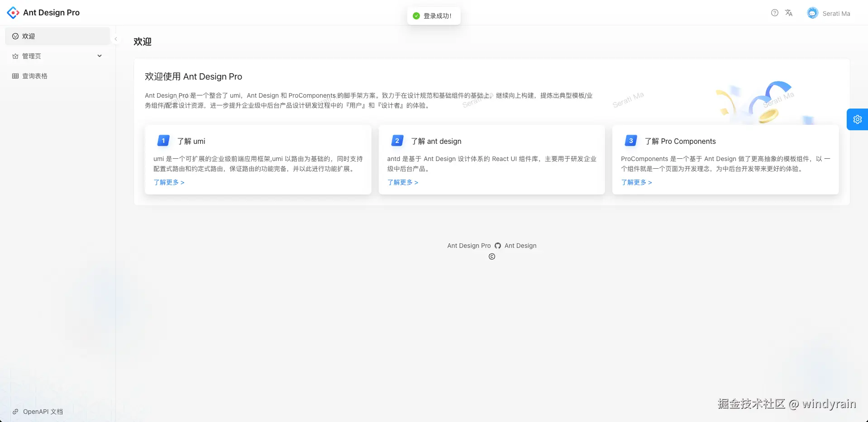Viewport: 868px width, 422px height.
Task: Click the smiley icon beside 欢迎
Action: coord(15,36)
